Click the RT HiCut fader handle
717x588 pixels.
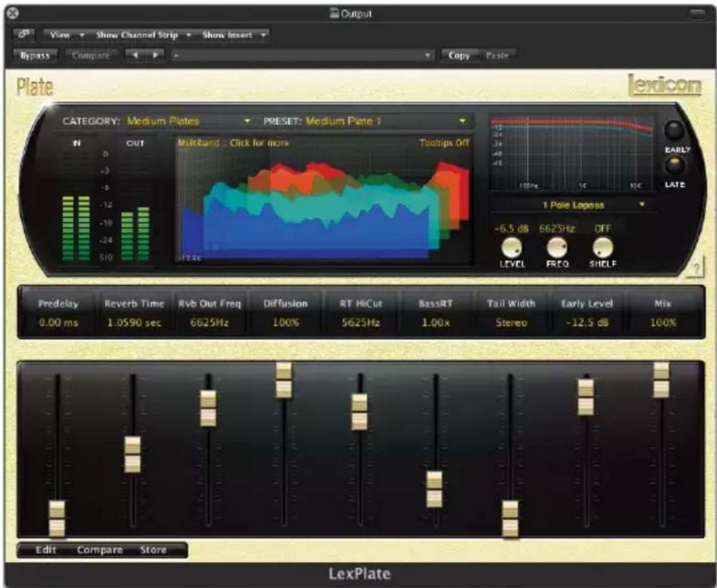pyautogui.click(x=359, y=412)
